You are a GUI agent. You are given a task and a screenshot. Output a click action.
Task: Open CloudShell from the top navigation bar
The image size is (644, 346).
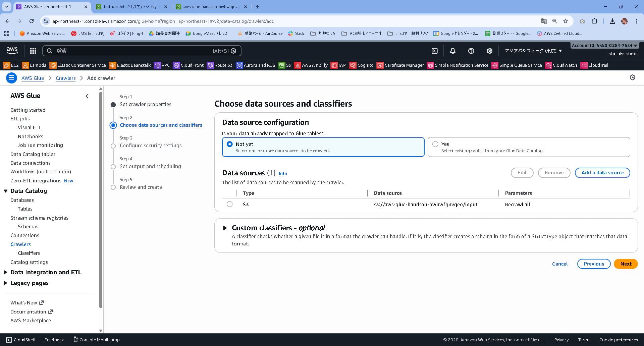pyautogui.click(x=434, y=51)
